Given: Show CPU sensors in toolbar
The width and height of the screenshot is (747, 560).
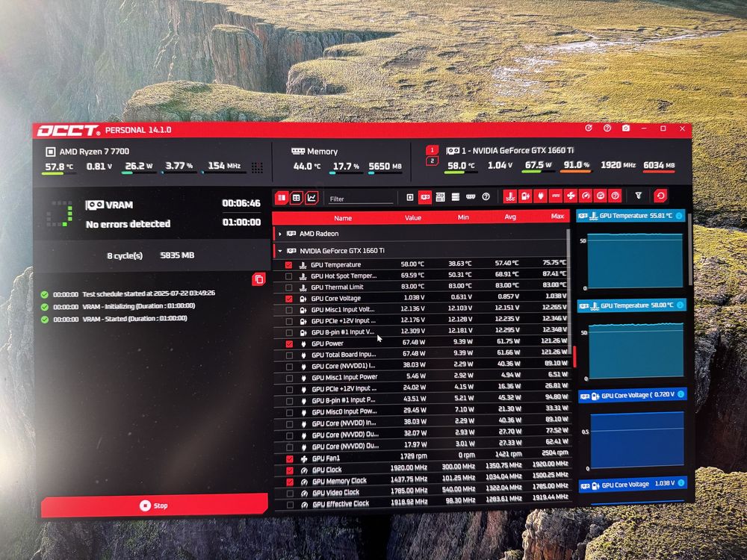Looking at the screenshot, I should 409,197.
